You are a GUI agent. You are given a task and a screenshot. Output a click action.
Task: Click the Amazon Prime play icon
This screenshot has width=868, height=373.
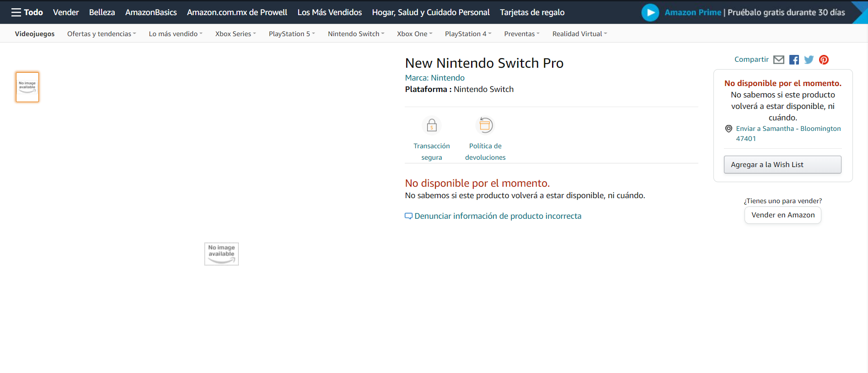pos(650,12)
